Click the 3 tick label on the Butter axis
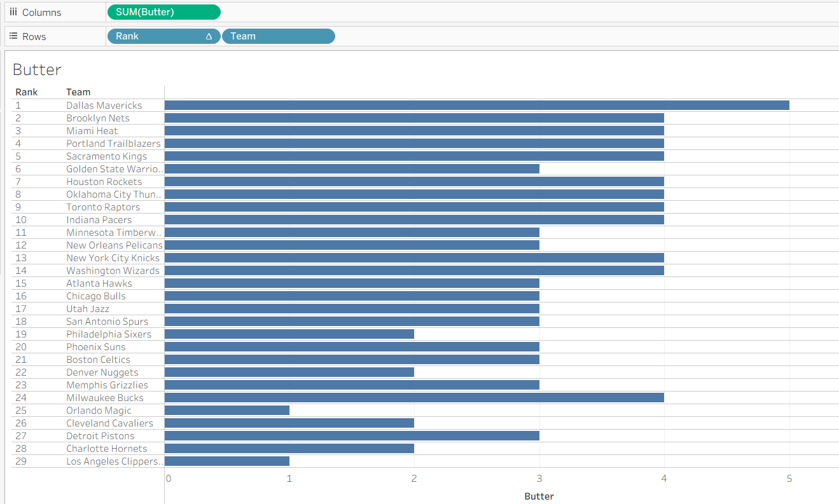Viewport: 839px width, 504px height. (x=539, y=479)
